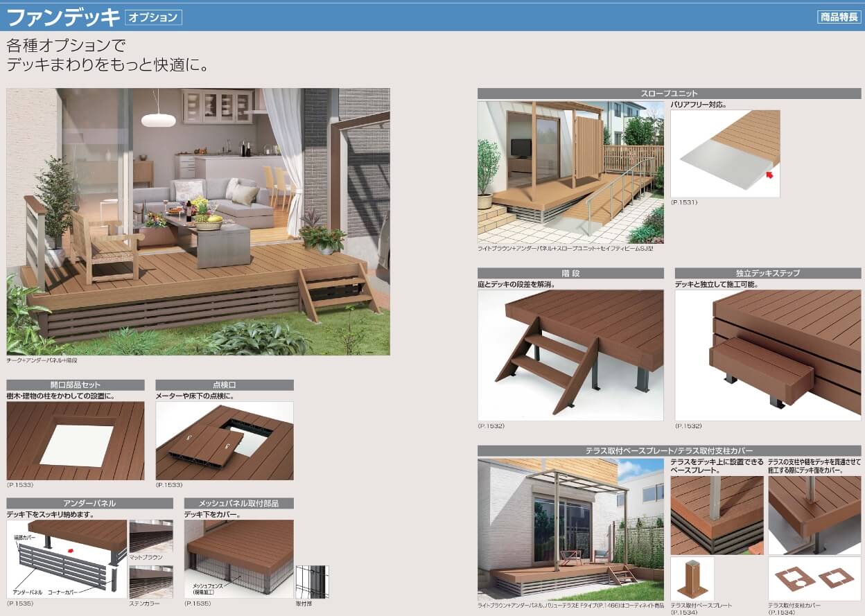Click the description about テラスの支柱や樋 cover
Viewport: 865px width, 616px height.
click(x=814, y=466)
